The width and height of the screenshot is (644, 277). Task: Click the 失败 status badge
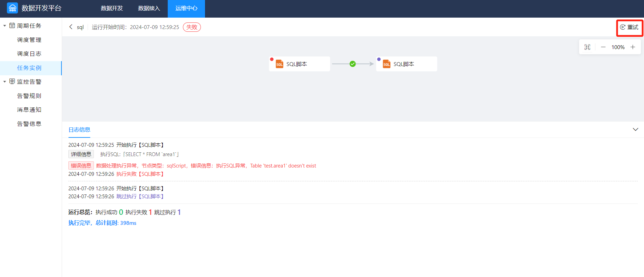pyautogui.click(x=192, y=27)
